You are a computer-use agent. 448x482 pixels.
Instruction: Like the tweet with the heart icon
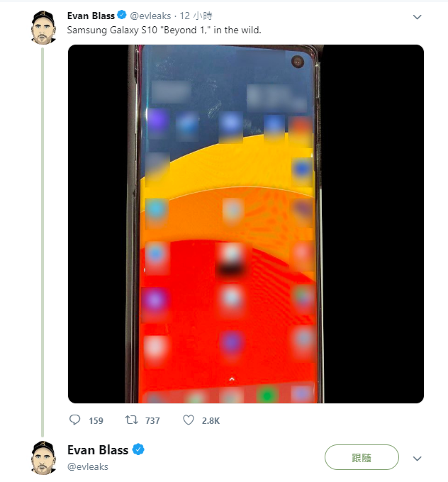pyautogui.click(x=189, y=420)
